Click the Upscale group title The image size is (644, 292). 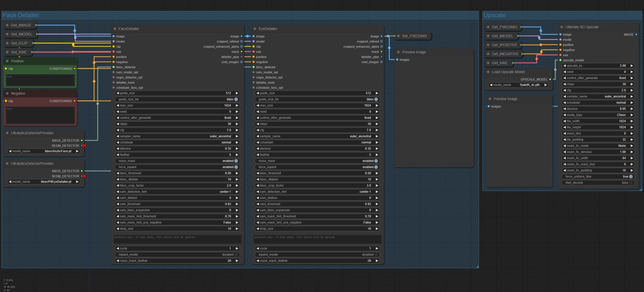(494, 15)
